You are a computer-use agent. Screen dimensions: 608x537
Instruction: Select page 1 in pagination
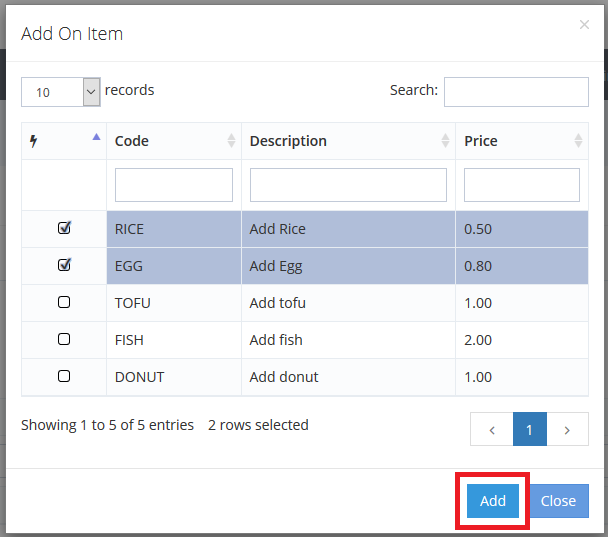click(x=529, y=430)
